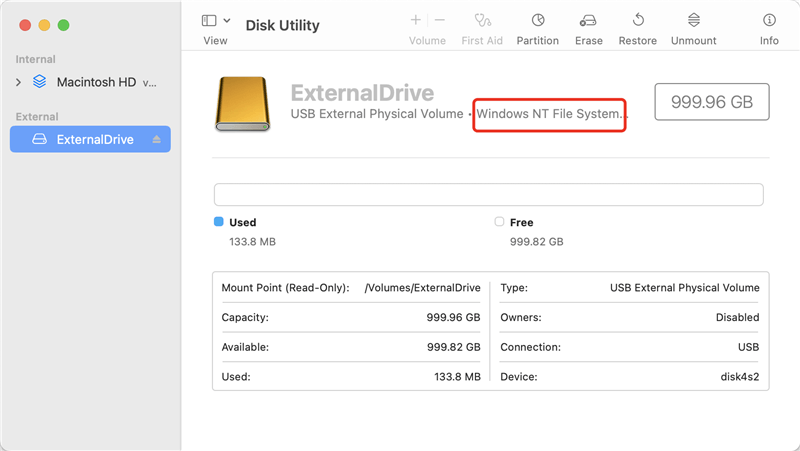Screen dimensions: 800x451
Task: Click the ExternalDrive heading title
Action: click(362, 93)
